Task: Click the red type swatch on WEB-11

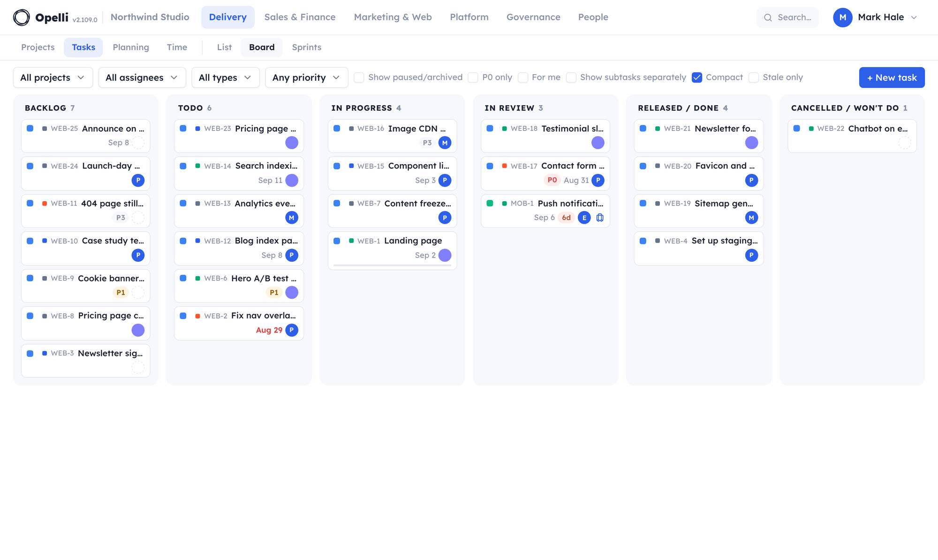Action: coord(45,204)
